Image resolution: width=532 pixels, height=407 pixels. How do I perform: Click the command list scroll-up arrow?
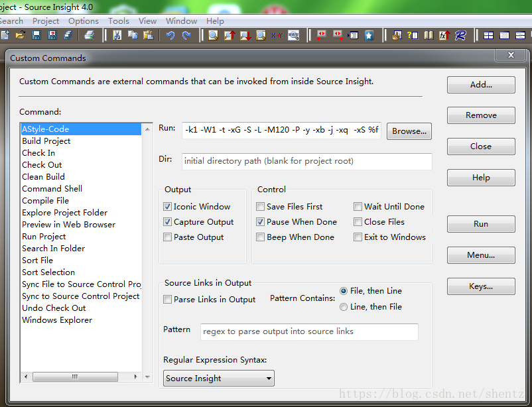click(x=147, y=129)
